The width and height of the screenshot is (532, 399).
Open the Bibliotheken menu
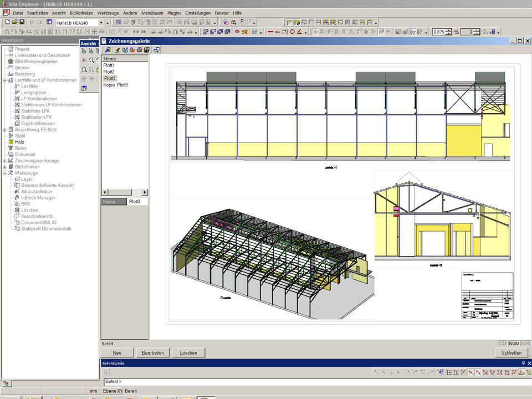pyautogui.click(x=81, y=13)
